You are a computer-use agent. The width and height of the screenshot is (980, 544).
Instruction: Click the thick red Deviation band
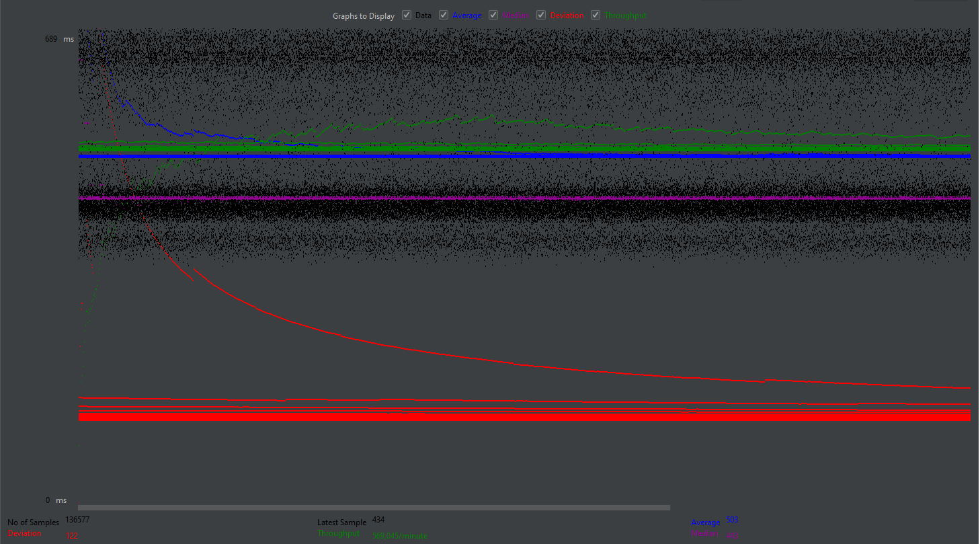tap(524, 417)
